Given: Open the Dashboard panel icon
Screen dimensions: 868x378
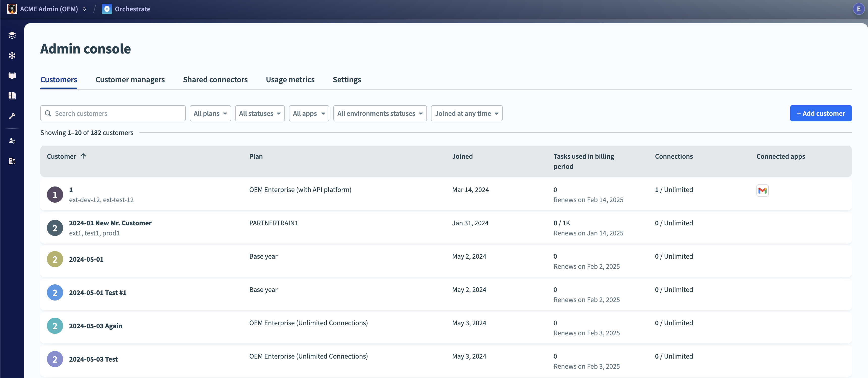Looking at the screenshot, I should [x=12, y=96].
